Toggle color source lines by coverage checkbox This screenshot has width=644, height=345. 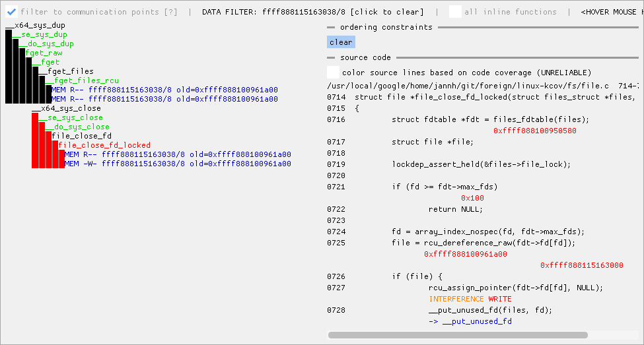pos(333,72)
